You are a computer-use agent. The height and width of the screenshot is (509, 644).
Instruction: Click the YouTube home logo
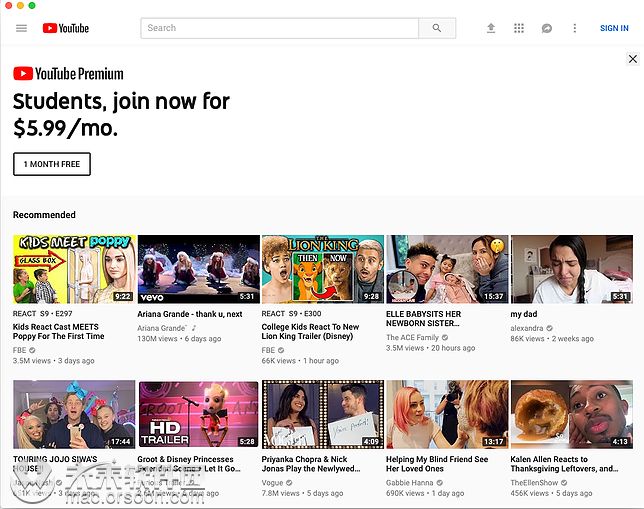coord(66,28)
